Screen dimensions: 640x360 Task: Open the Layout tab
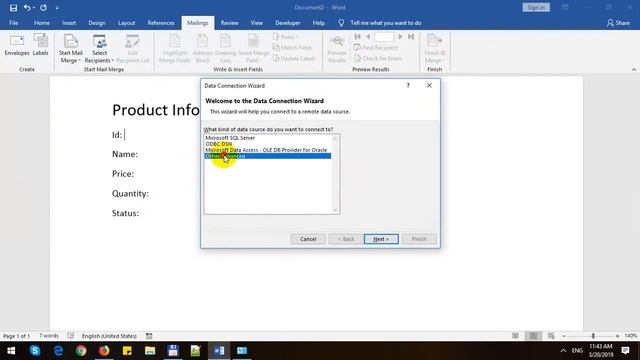click(x=127, y=23)
